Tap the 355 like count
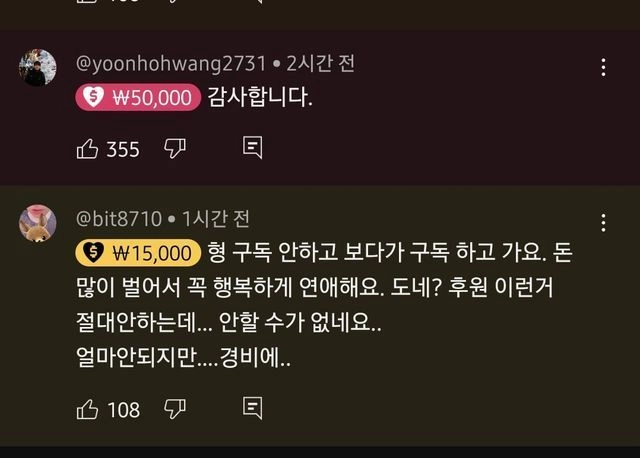The height and width of the screenshot is (458, 640). 123,149
